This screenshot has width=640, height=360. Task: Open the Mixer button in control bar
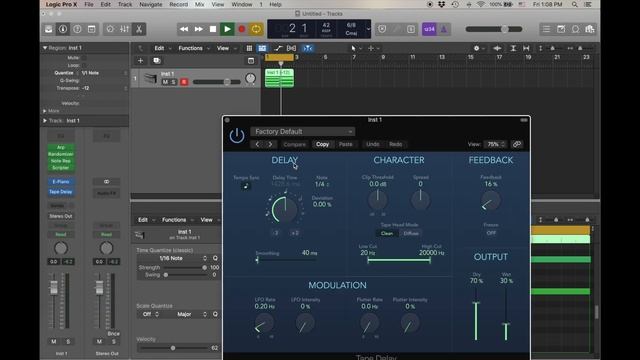tap(124, 29)
